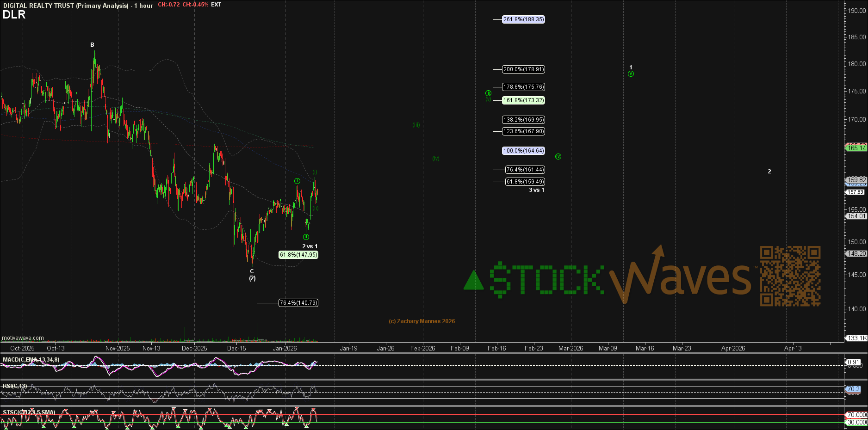Select the circled i marker near January peak
Viewport: 868px width, 430px height.
(x=297, y=181)
